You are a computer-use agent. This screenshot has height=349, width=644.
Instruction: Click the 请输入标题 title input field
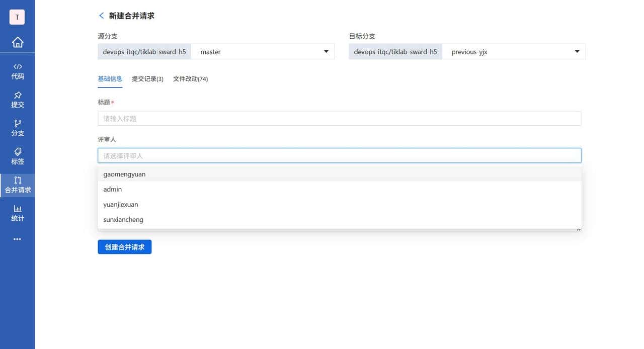340,118
